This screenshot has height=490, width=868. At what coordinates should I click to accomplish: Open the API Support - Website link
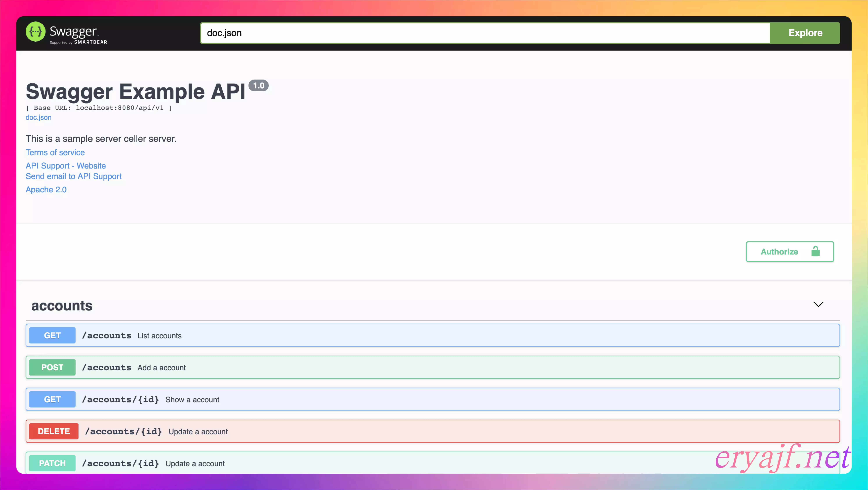click(66, 166)
